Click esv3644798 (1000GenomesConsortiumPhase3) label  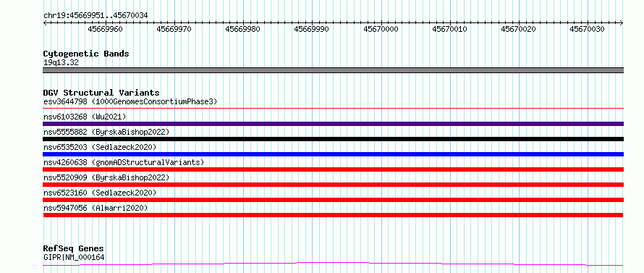(130, 101)
